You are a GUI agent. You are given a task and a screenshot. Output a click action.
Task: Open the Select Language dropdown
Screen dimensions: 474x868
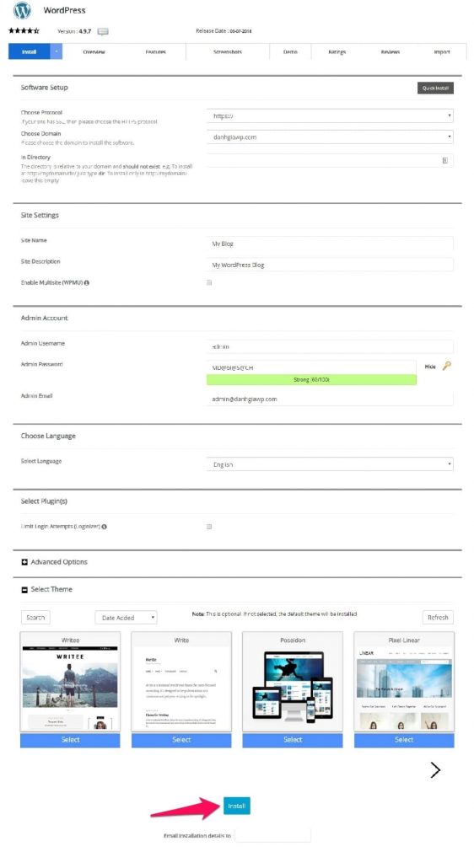tap(330, 464)
